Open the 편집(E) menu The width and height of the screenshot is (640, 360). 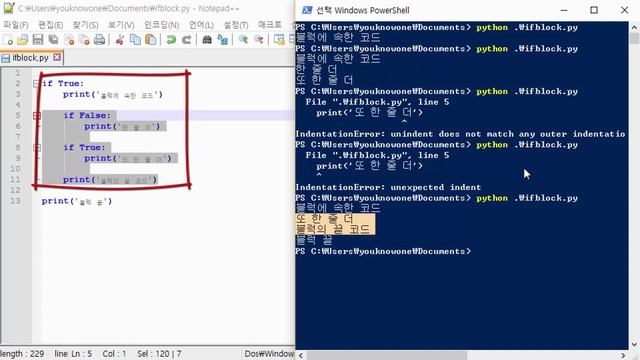point(51,25)
